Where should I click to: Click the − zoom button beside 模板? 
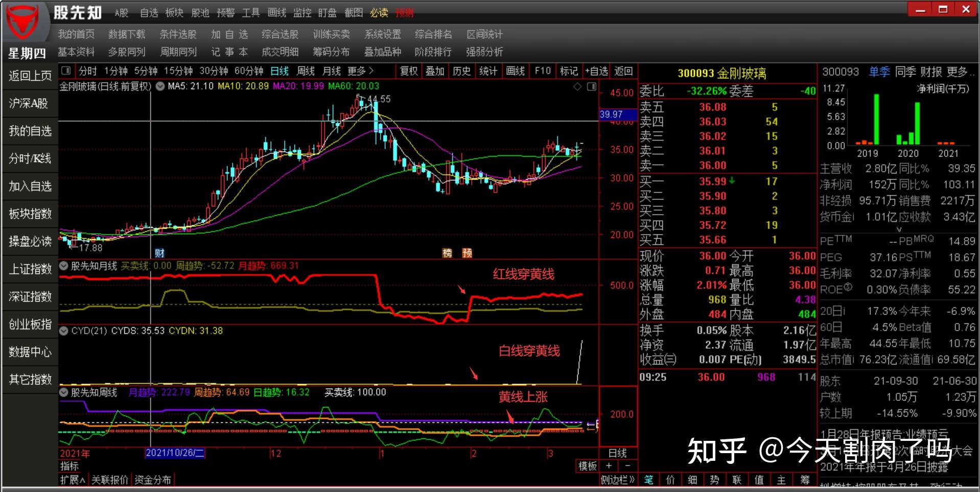(628, 466)
